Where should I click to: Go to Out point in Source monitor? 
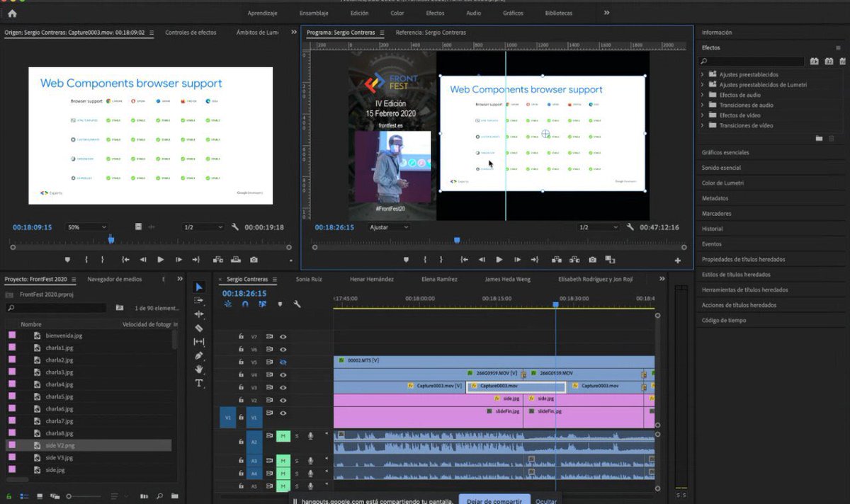pos(196,260)
